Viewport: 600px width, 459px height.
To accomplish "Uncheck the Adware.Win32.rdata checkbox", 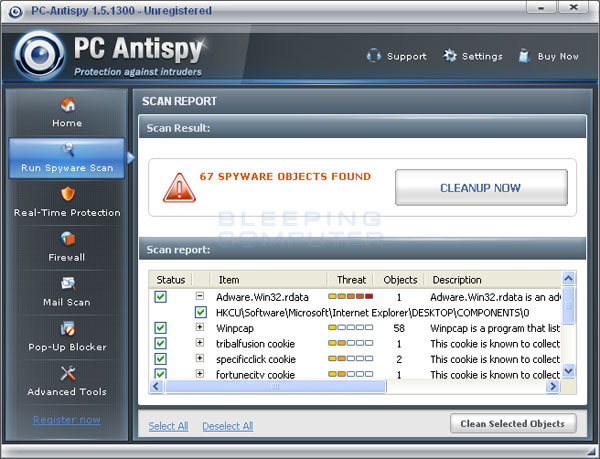I will pos(160,297).
